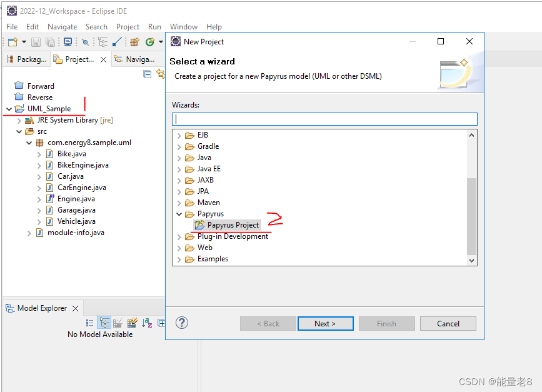The width and height of the screenshot is (542, 392).
Task: Expand the Plug-in Development category
Action: tap(179, 237)
